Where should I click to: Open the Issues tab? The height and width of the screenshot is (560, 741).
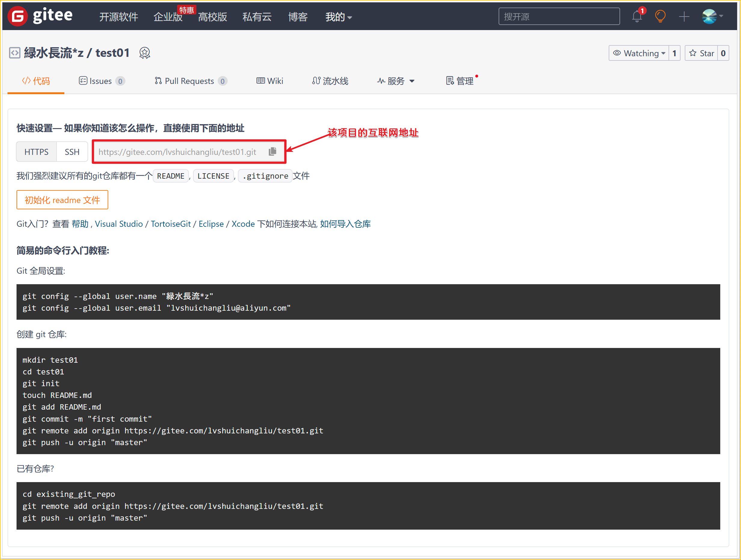(x=101, y=81)
